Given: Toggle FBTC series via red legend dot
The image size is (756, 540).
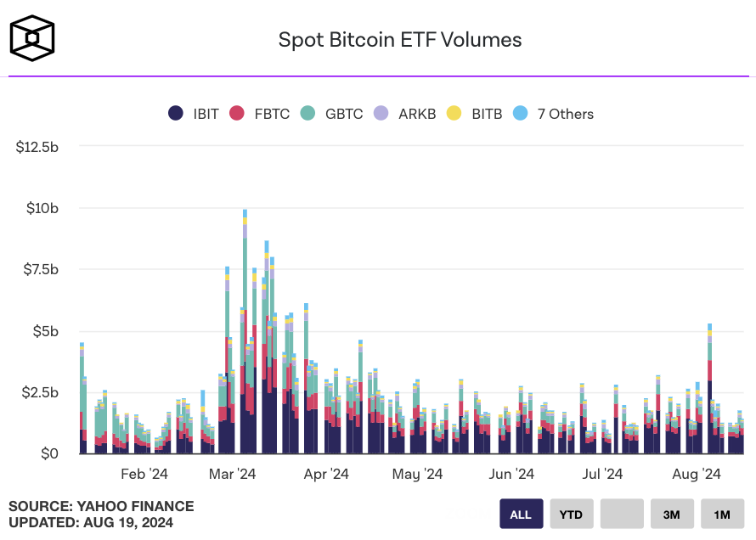Looking at the screenshot, I should [237, 113].
